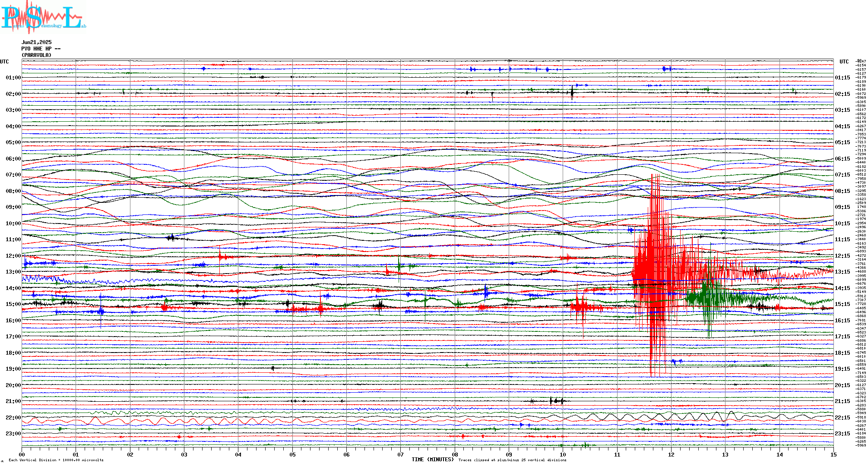The height and width of the screenshot is (466, 868).
Task: Click the 23:00 hour label
Action: click(13, 434)
